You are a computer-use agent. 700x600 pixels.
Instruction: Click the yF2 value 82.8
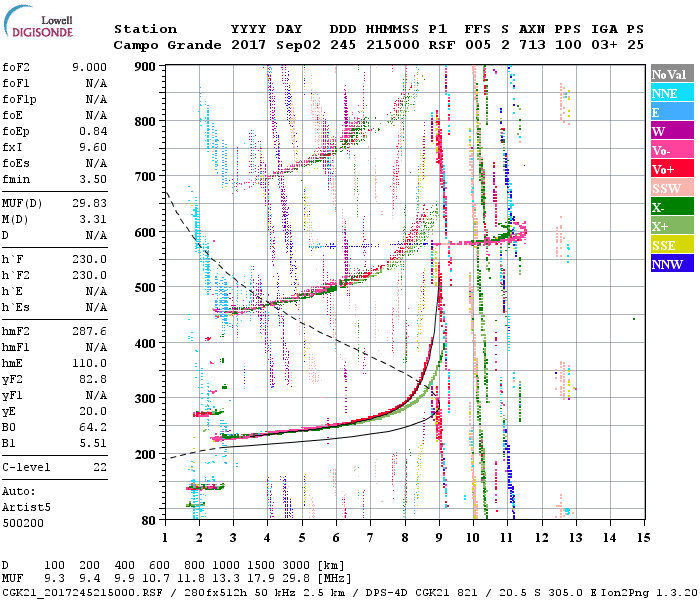click(x=93, y=379)
